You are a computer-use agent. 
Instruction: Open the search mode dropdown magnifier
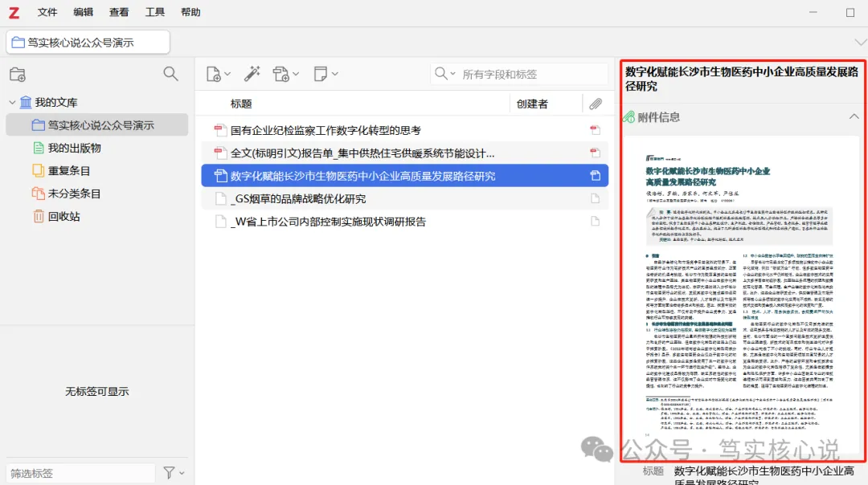(445, 74)
